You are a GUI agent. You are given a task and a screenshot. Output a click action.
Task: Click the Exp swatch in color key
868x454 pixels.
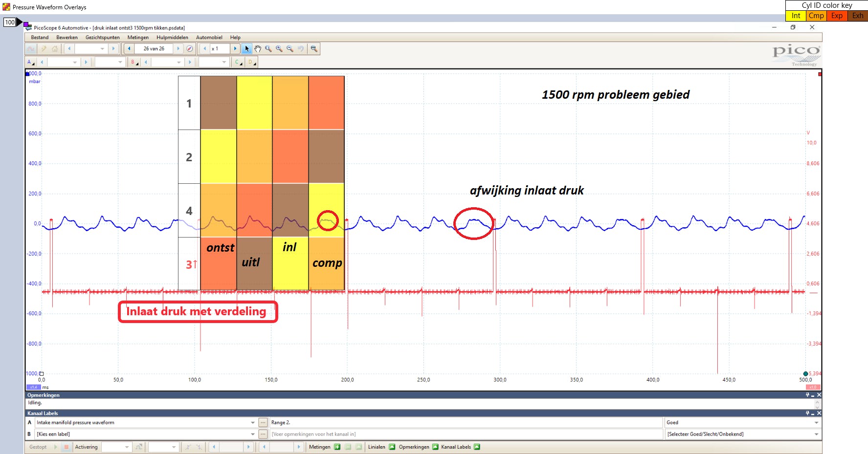(x=837, y=16)
